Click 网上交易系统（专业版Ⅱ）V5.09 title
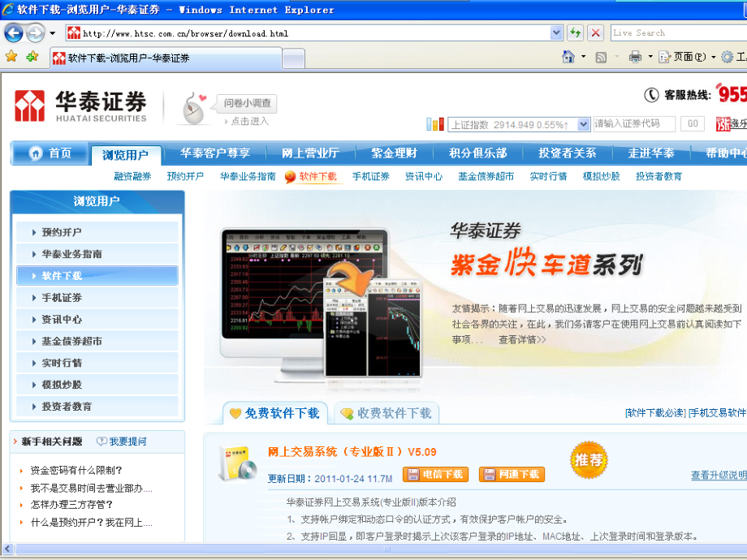This screenshot has width=747, height=560. 352,451
